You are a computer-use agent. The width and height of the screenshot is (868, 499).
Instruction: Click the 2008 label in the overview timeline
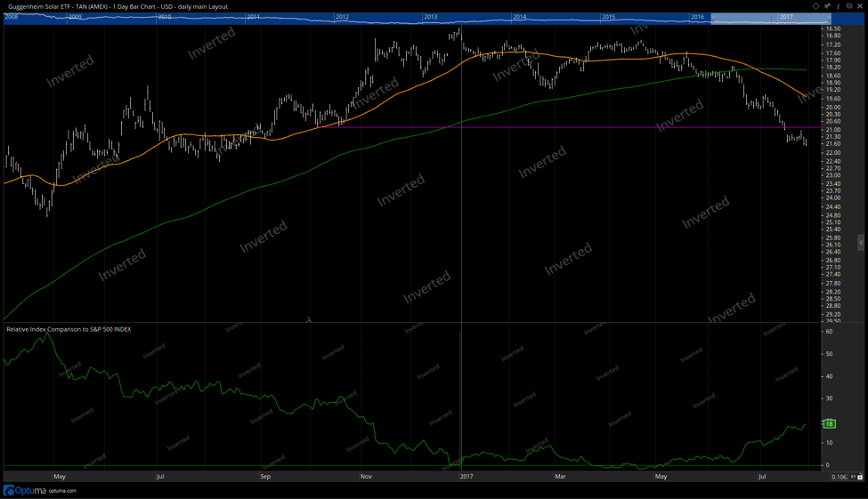11,17
